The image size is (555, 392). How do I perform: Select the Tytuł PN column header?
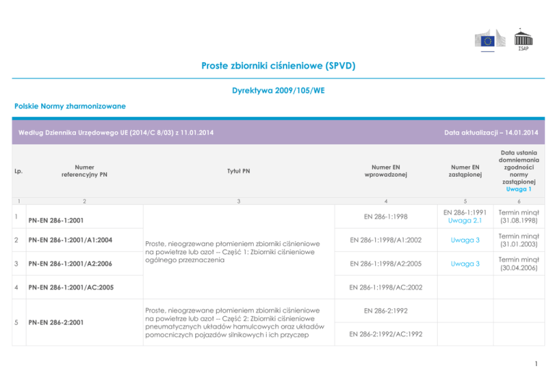coord(236,172)
